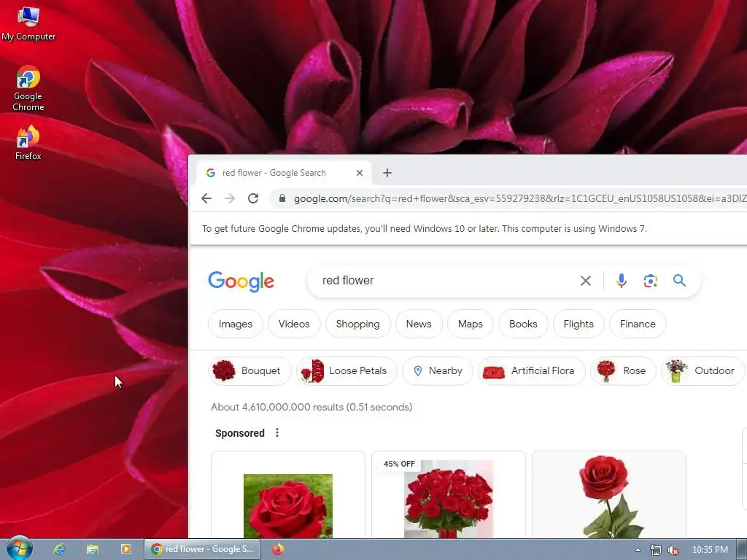Select the Artificial Flora filter chip

coord(531,370)
